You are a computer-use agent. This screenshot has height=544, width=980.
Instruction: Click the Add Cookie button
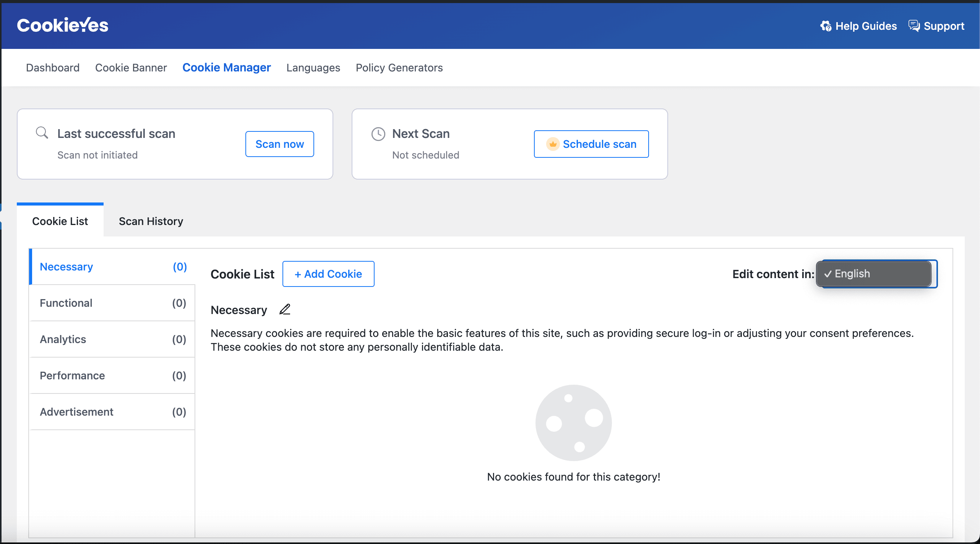328,274
